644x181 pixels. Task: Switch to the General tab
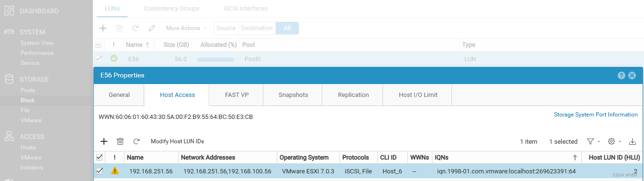pyautogui.click(x=119, y=95)
